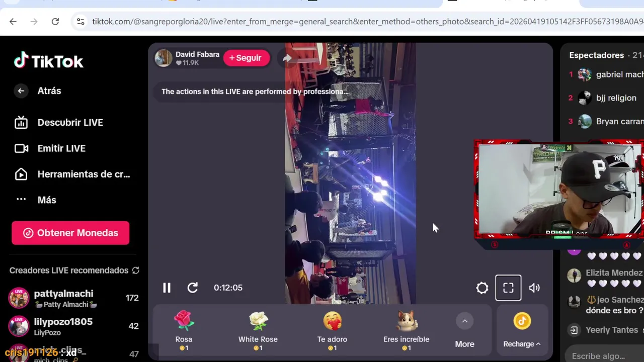Follow David Fabara with Seguir button
This screenshot has width=644, height=362.
tap(246, 58)
